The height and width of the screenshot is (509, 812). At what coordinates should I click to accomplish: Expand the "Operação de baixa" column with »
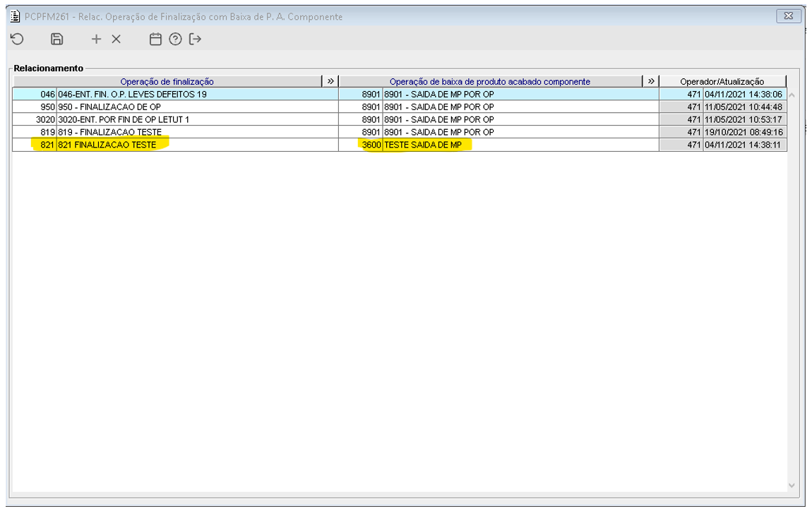pos(651,81)
